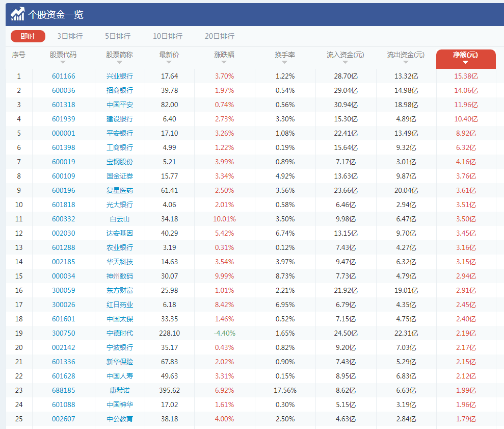Click stock code 601939
504x429 pixels.
click(x=64, y=119)
